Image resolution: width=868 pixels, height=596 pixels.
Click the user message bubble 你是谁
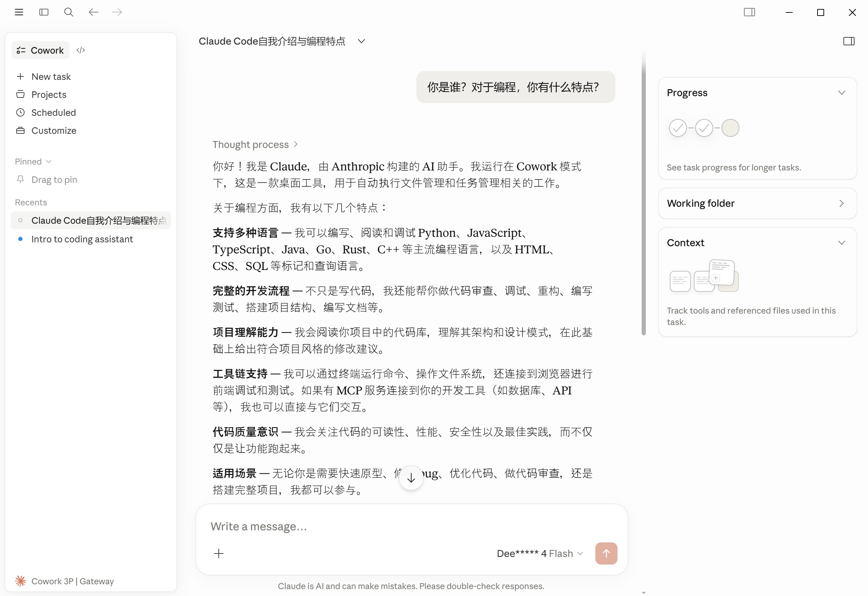pyautogui.click(x=516, y=87)
